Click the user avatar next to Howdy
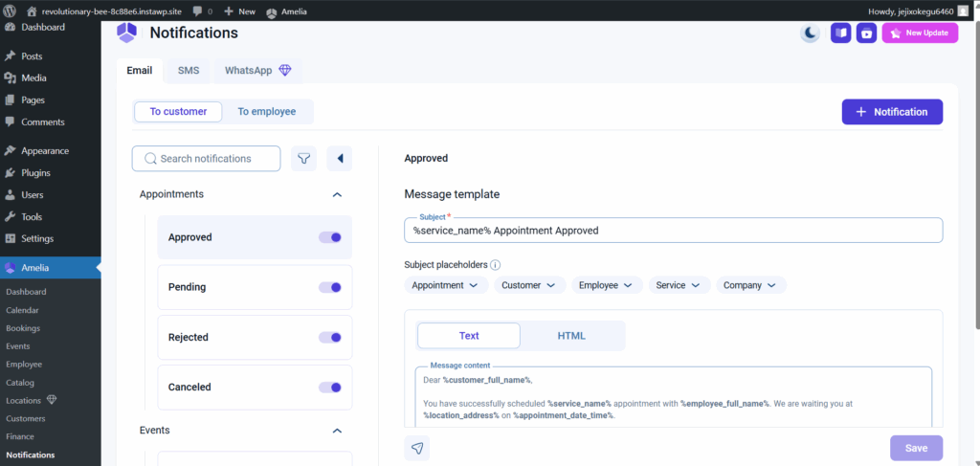This screenshot has height=466, width=980. [963, 11]
